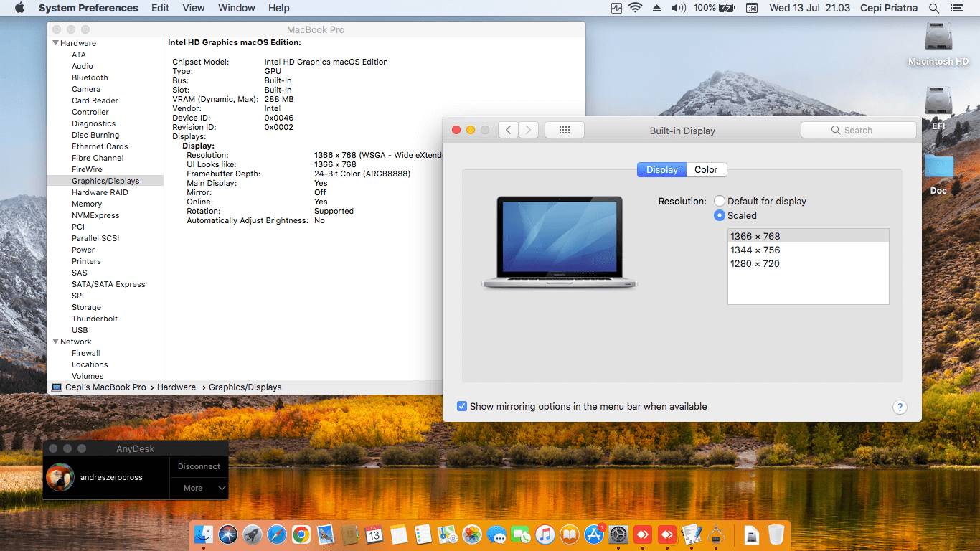Select the Default for display option
Viewport: 980px width, 551px height.
coord(720,202)
